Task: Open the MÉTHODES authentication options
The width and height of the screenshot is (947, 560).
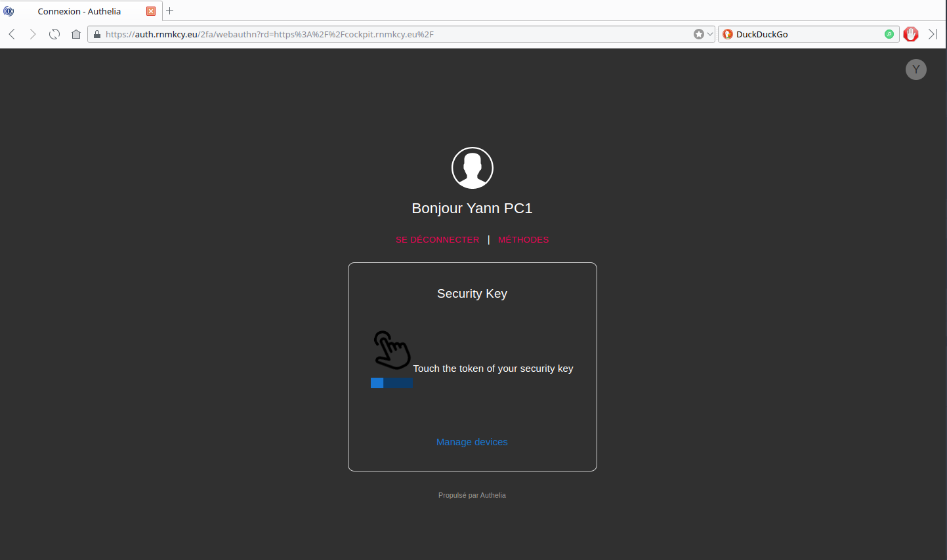Action: pyautogui.click(x=523, y=240)
